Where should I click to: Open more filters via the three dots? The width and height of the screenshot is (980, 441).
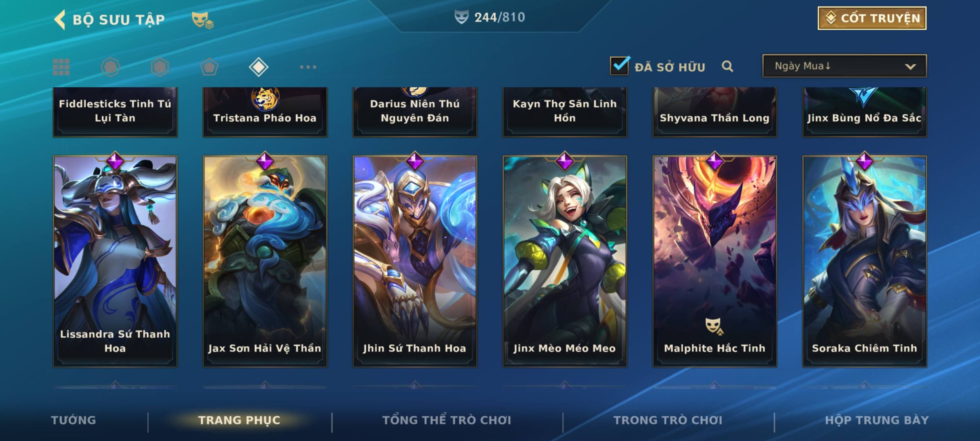[x=308, y=67]
